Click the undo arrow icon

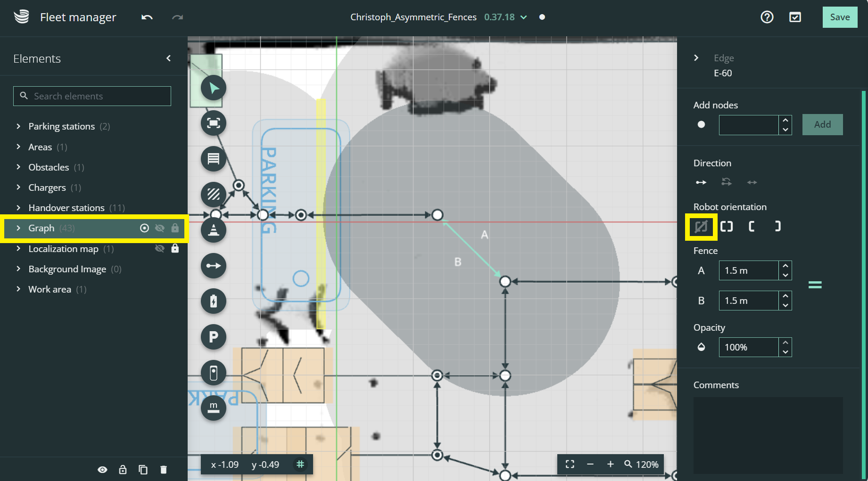147,17
